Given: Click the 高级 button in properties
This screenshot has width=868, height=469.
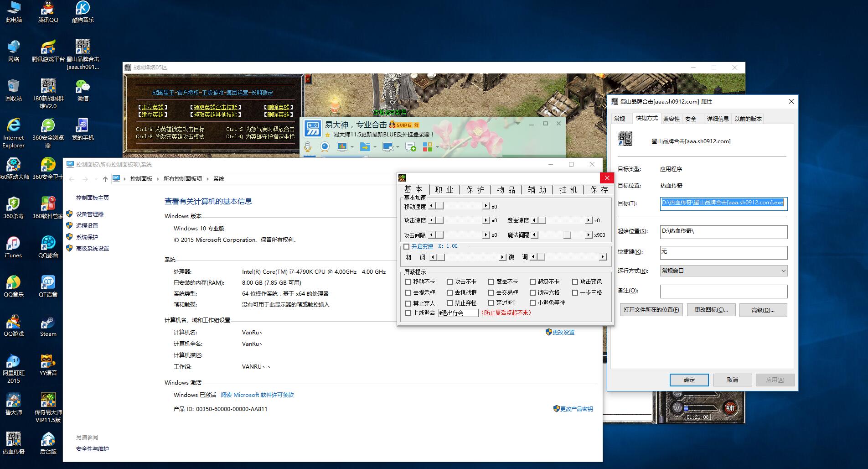Looking at the screenshot, I should (x=763, y=310).
